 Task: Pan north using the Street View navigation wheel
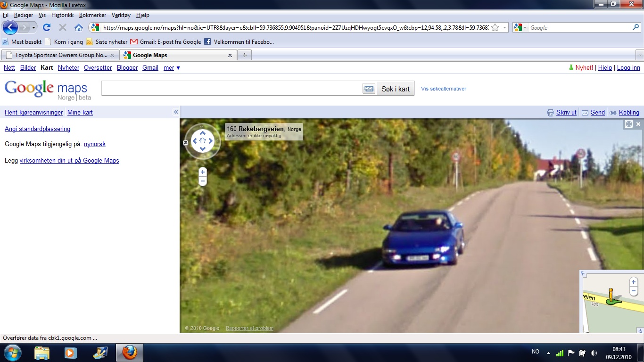(202, 132)
